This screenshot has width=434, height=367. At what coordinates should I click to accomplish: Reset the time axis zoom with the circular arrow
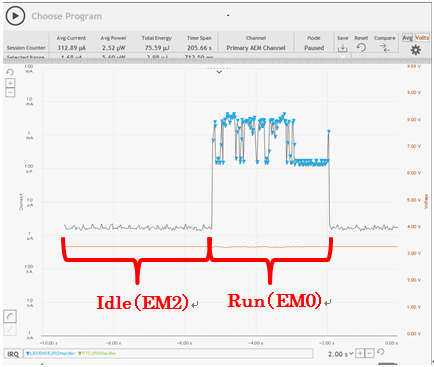click(x=381, y=353)
